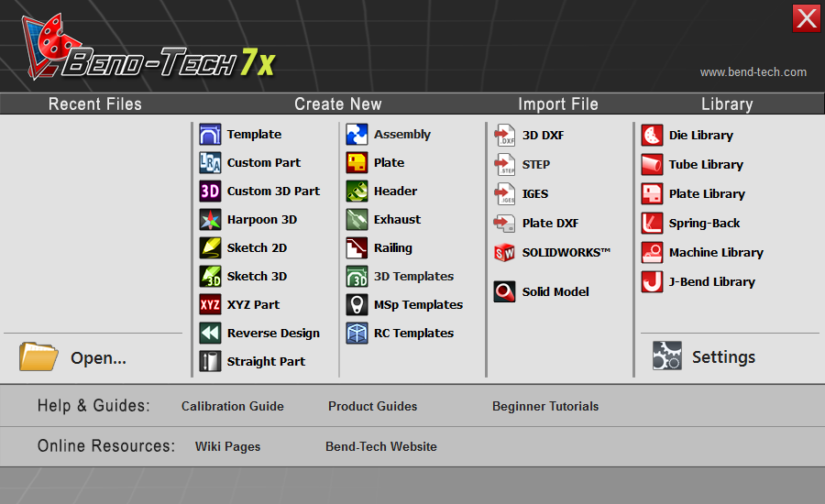Select the Spring-Back text label

click(704, 224)
